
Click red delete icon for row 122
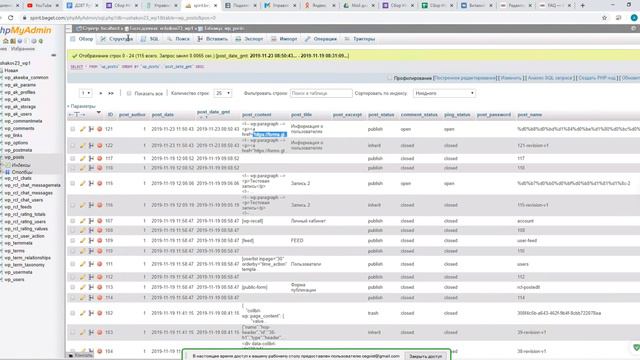[100, 145]
